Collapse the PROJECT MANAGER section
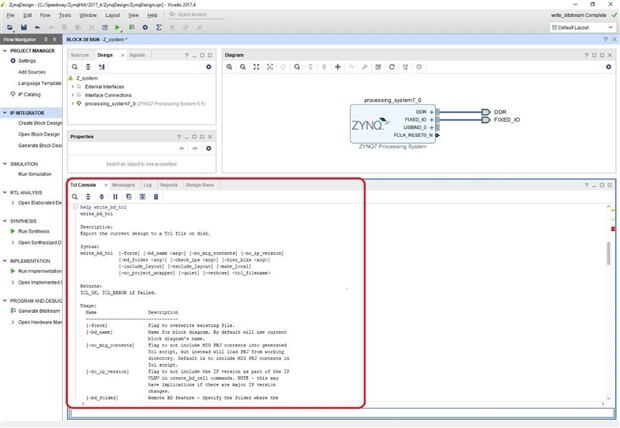 tap(4, 49)
